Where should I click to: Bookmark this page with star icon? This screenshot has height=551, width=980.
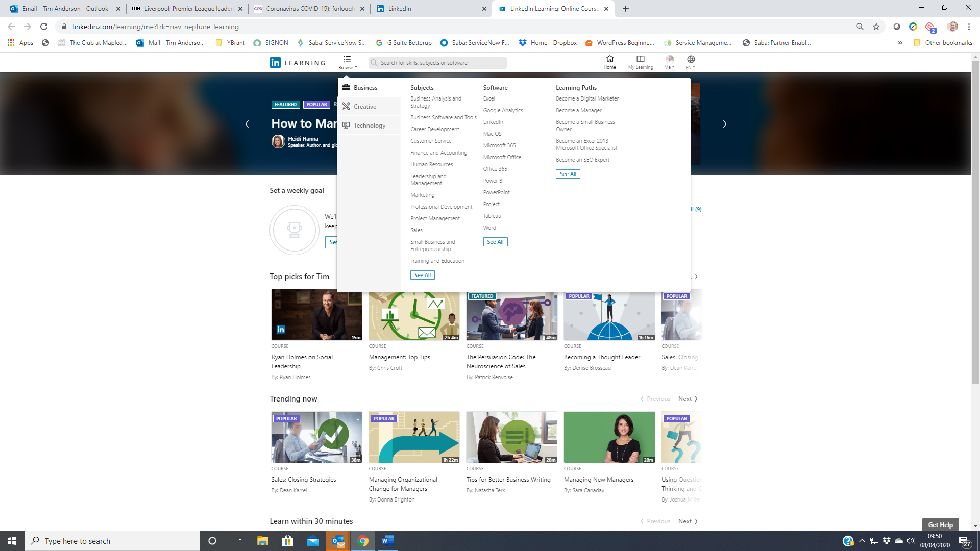(876, 27)
